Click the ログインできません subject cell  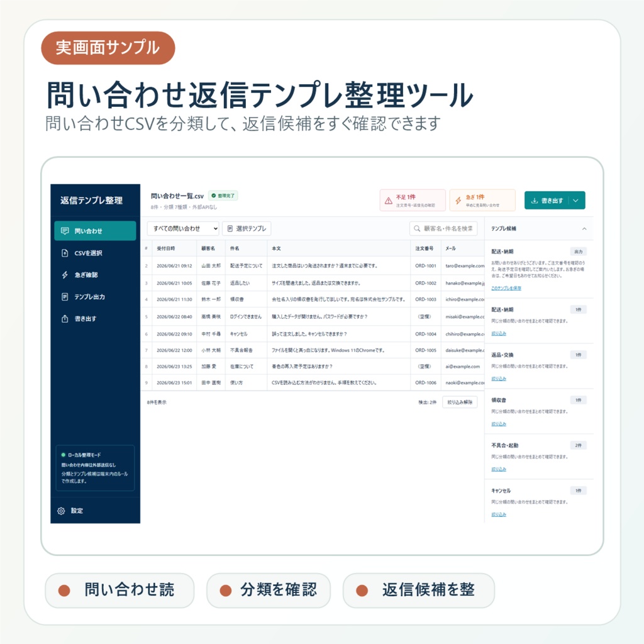point(246,317)
